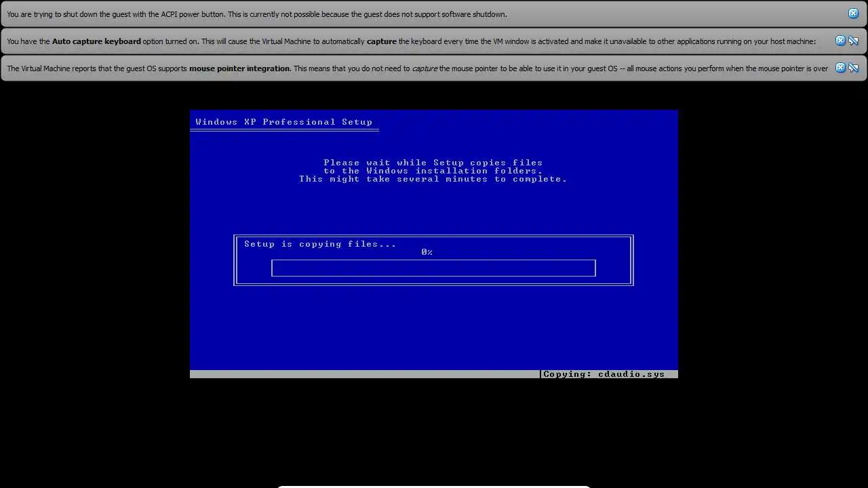Click 'to the Windows installation folders.' line
The width and height of the screenshot is (868, 488).
(x=433, y=171)
